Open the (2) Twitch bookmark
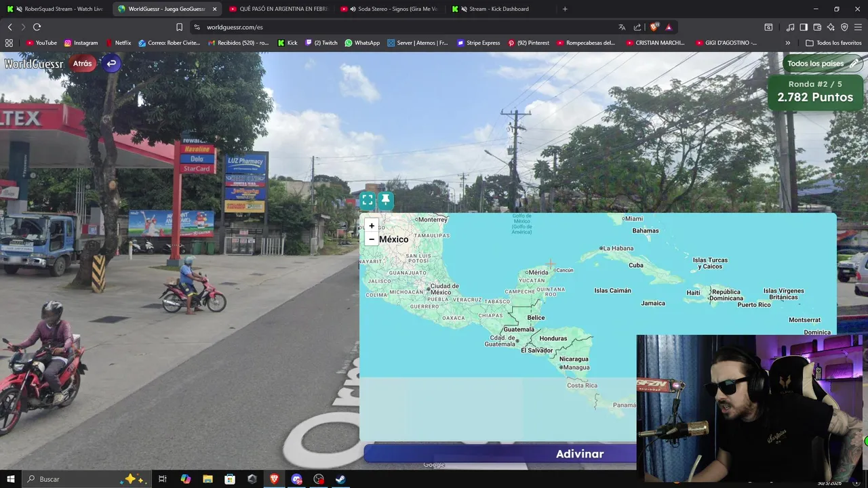 (x=321, y=43)
